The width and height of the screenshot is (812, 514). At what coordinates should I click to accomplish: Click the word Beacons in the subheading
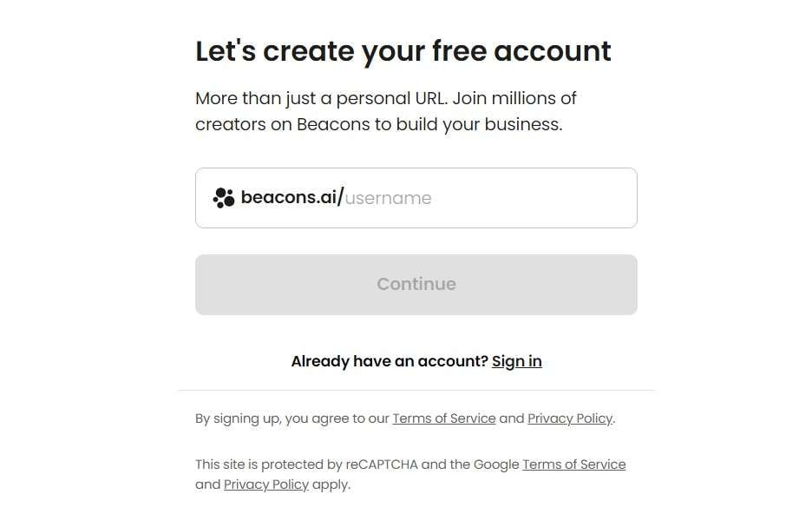[333, 124]
